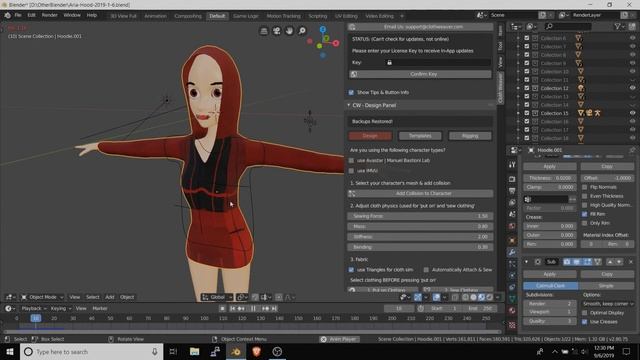The height and width of the screenshot is (360, 640).
Task: Select the modifier wrench properties tab
Action: (x=512, y=252)
